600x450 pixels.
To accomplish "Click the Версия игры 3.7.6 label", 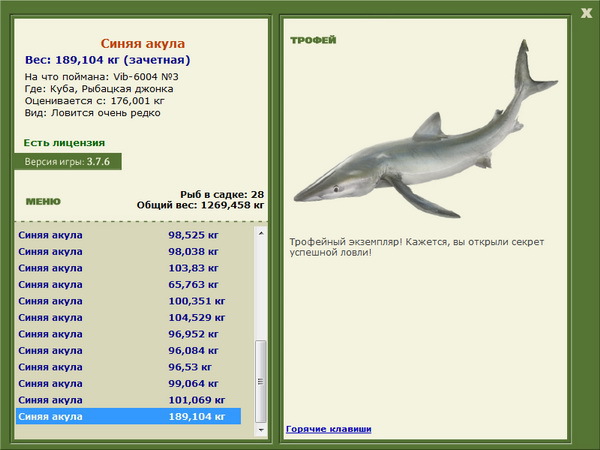I will 68,161.
